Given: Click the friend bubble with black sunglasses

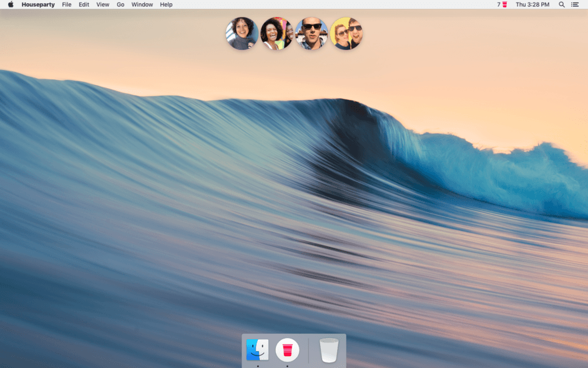Looking at the screenshot, I should [311, 34].
